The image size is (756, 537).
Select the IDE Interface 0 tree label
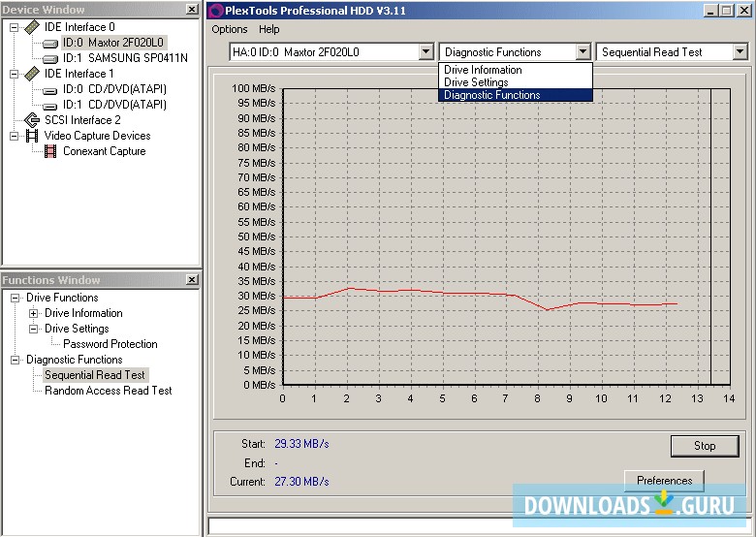79,27
